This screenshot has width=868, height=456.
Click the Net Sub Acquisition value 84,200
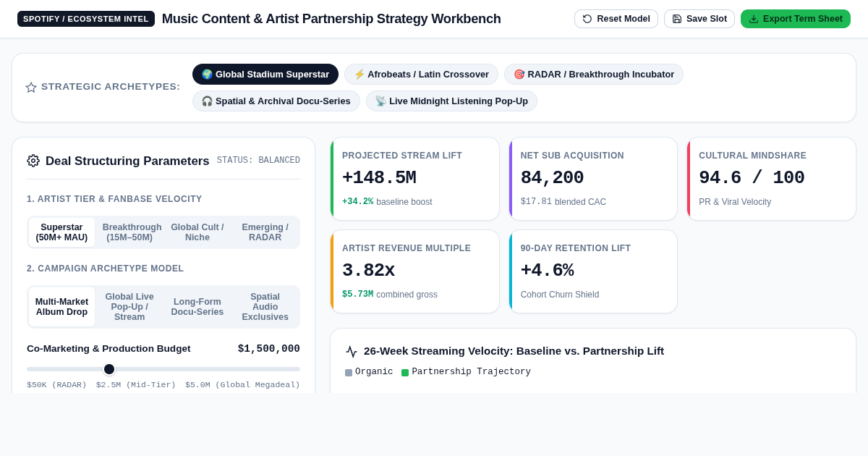coord(552,178)
